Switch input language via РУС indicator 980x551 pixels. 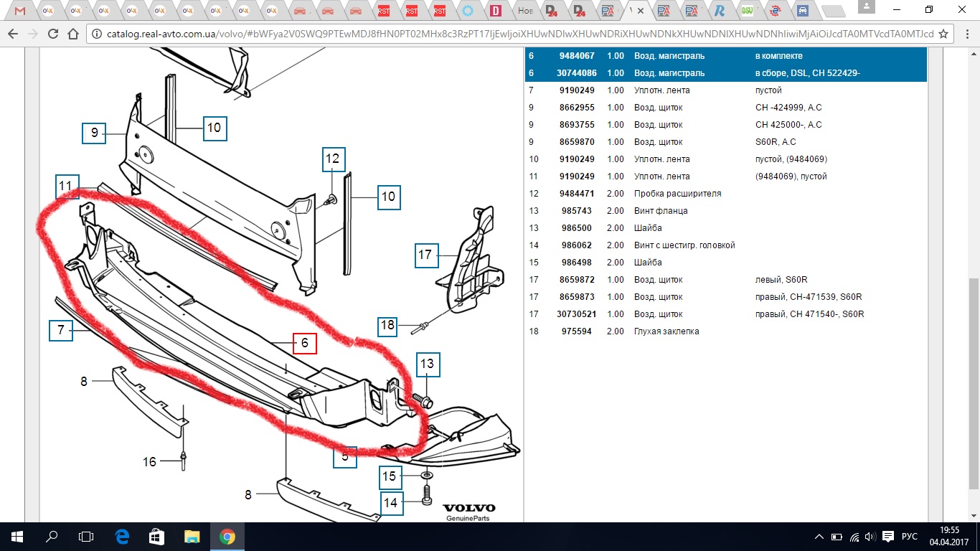point(909,537)
